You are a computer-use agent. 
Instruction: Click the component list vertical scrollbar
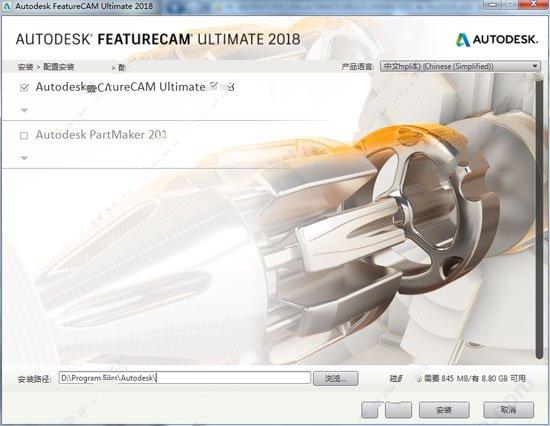539,218
